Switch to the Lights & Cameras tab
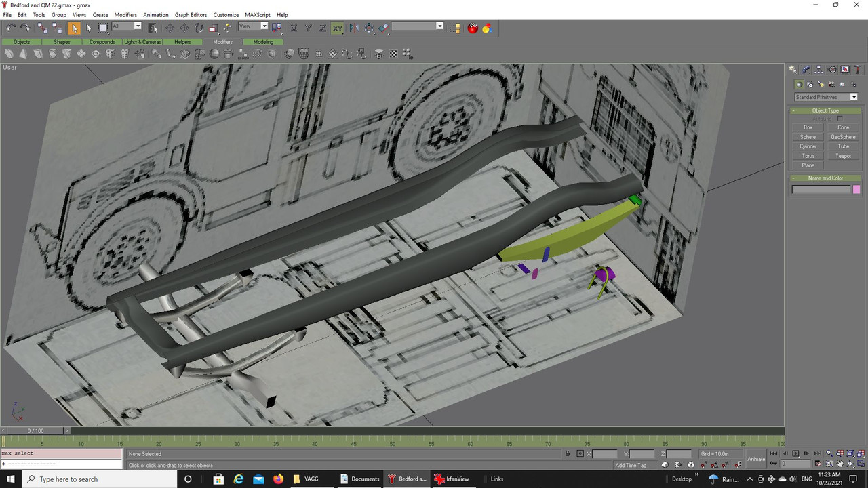This screenshot has width=868, height=488. pyautogui.click(x=142, y=42)
